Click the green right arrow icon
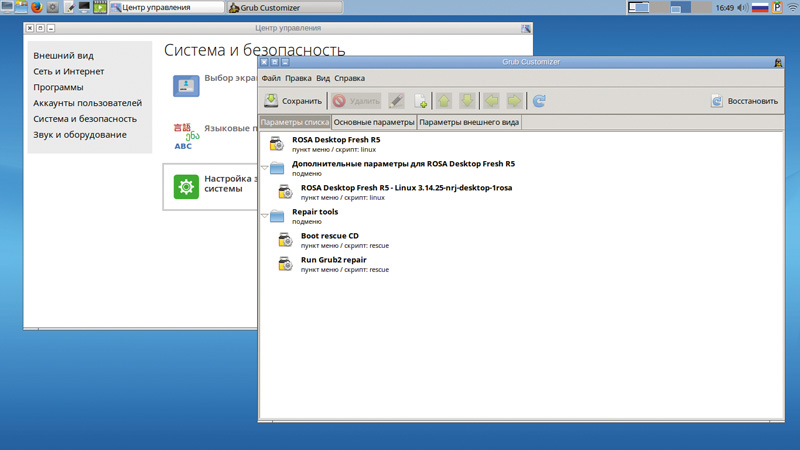Image resolution: width=800 pixels, height=450 pixels. coord(514,101)
